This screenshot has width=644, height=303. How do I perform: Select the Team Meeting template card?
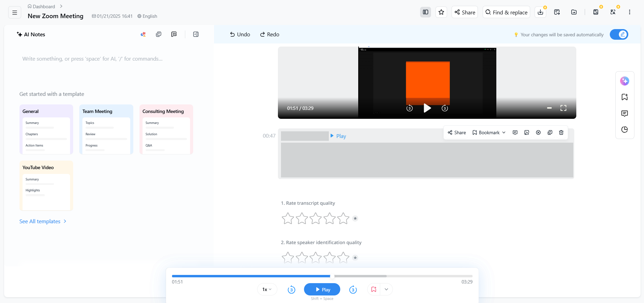tap(106, 129)
